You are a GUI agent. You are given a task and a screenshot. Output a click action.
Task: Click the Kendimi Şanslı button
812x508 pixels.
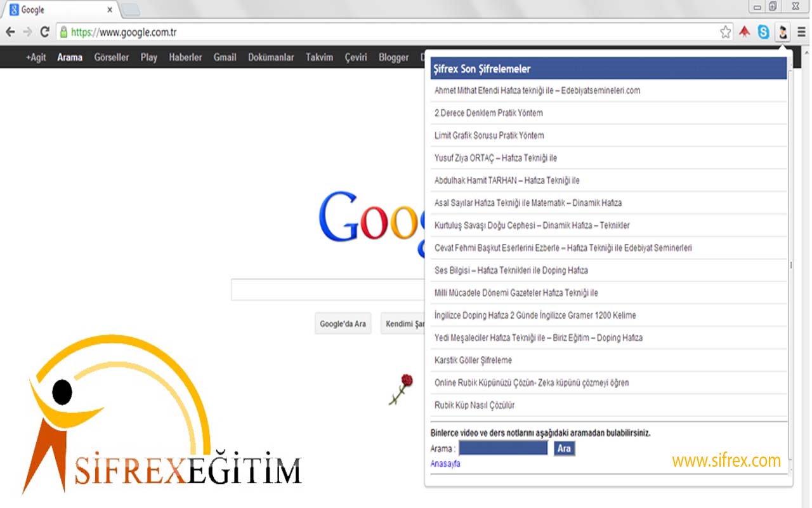403,324
